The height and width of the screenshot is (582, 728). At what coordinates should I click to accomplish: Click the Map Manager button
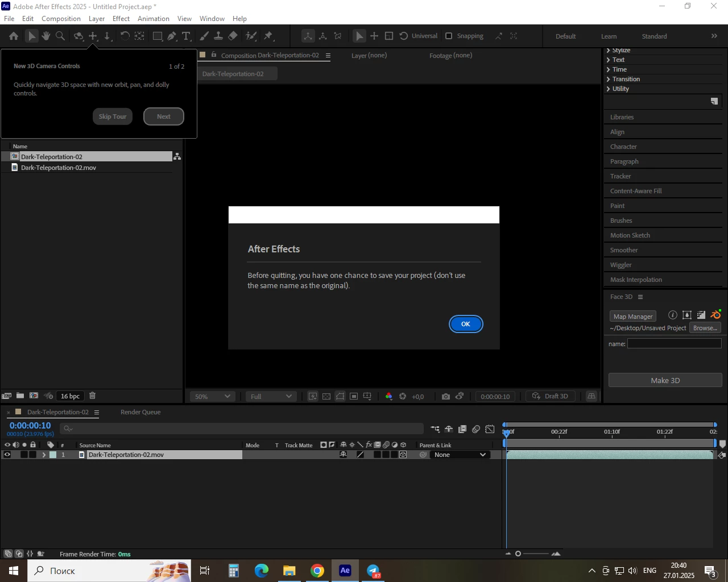[x=632, y=317]
